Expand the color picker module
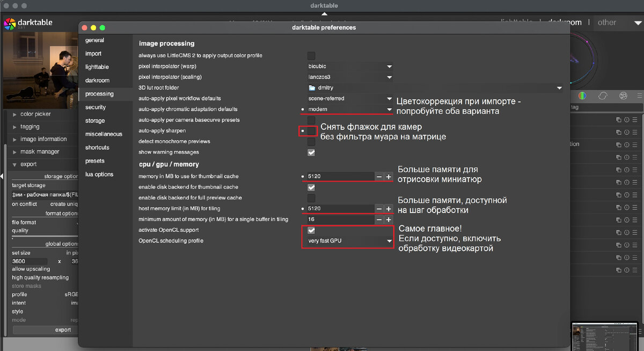The width and height of the screenshot is (644, 351). tap(14, 114)
